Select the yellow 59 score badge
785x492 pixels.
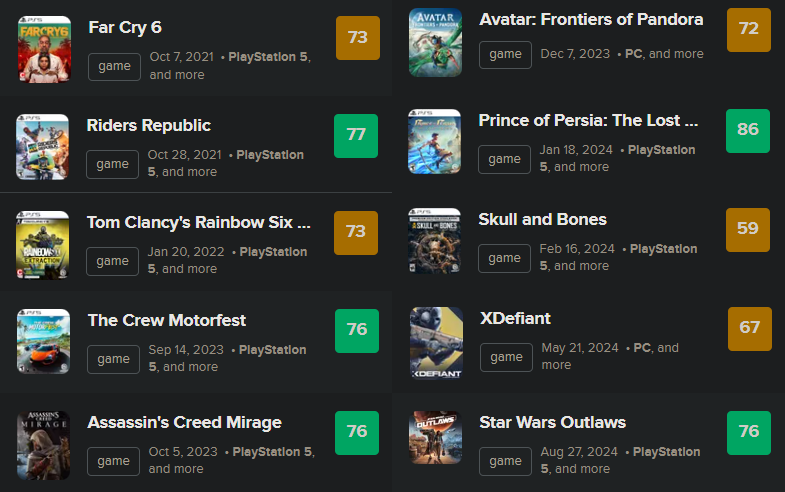[x=747, y=229]
